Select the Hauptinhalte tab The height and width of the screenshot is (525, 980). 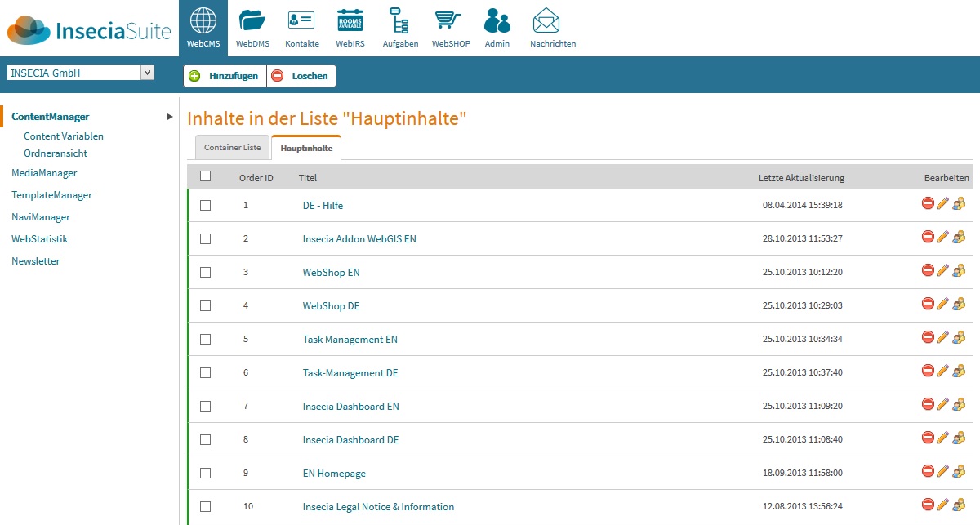point(306,148)
